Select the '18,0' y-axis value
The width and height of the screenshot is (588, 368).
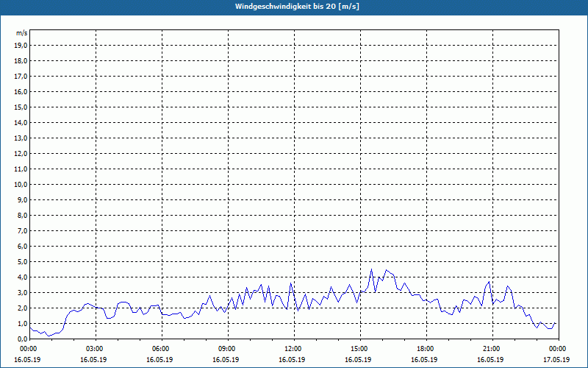pos(21,61)
